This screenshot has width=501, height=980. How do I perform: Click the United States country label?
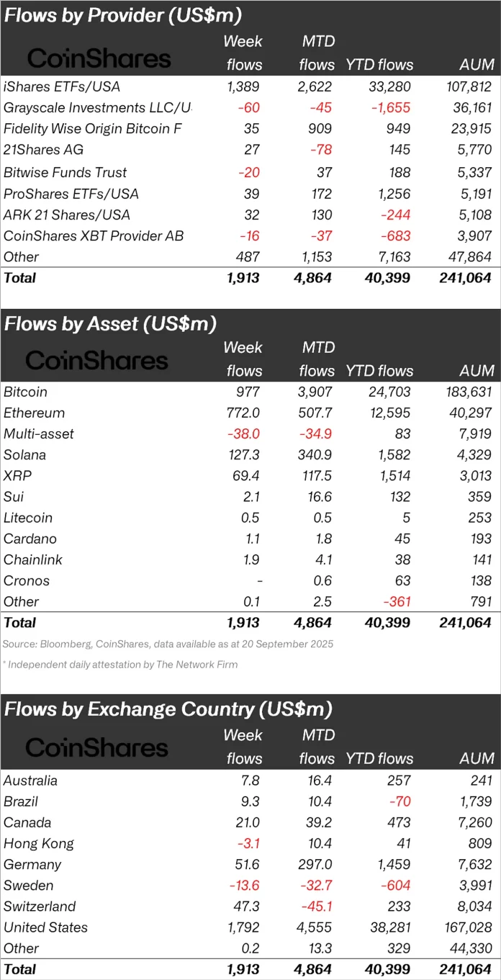click(x=45, y=927)
